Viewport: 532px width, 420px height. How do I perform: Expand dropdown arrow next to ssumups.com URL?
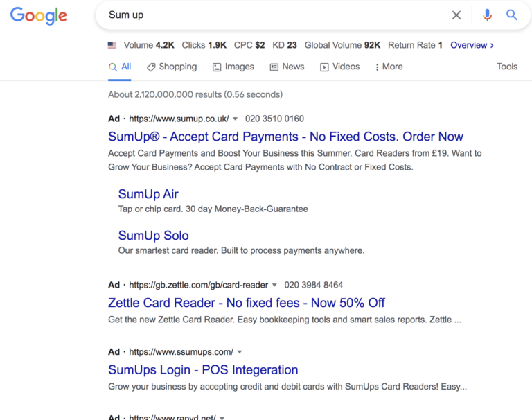(x=240, y=352)
